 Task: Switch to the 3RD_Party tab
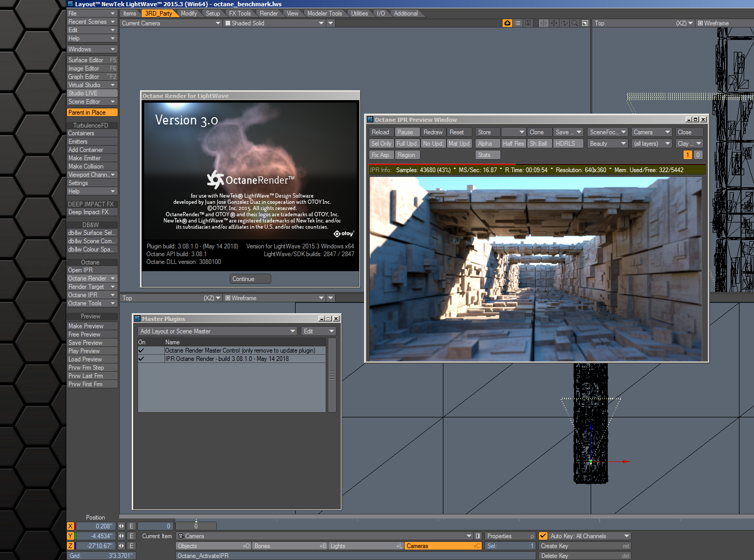click(159, 13)
